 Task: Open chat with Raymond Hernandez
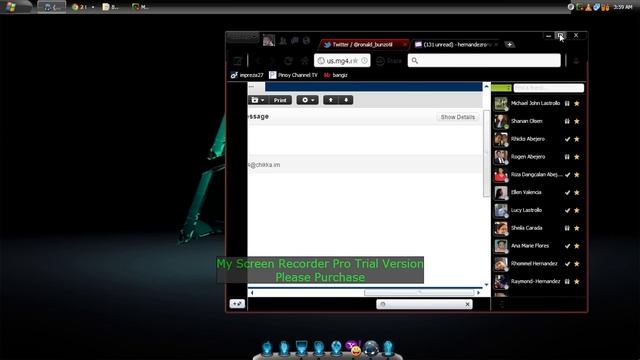(535, 281)
